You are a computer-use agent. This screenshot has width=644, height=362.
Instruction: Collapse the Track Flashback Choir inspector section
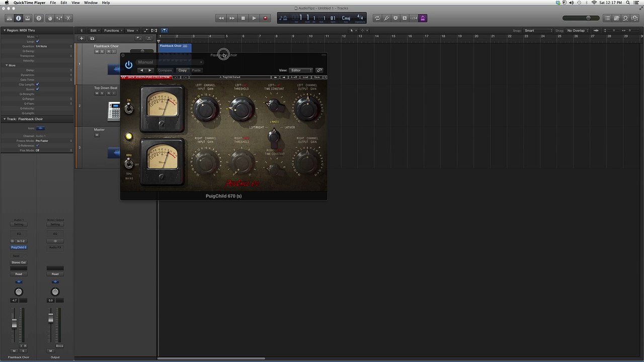click(x=4, y=119)
